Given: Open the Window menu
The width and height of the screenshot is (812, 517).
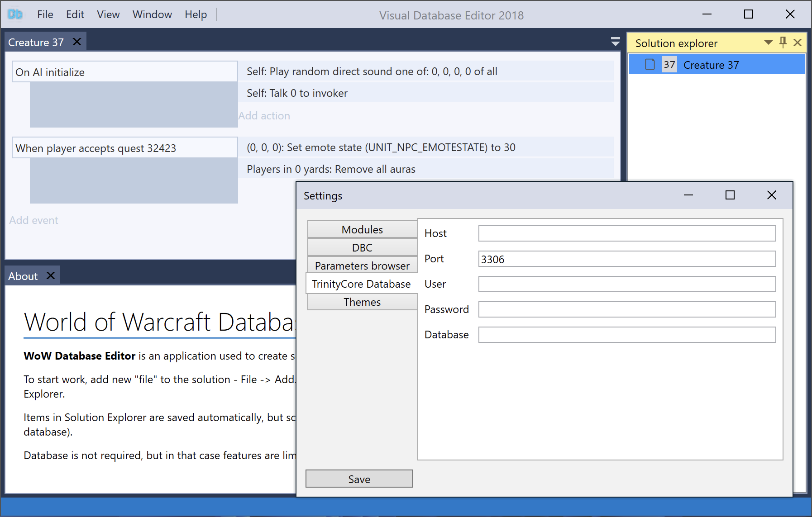Looking at the screenshot, I should [152, 14].
